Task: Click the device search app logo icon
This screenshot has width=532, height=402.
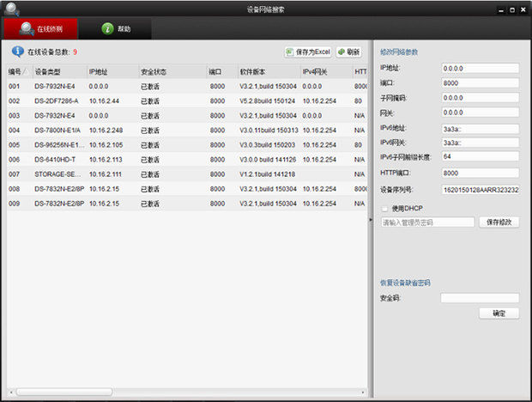Action: (11, 9)
